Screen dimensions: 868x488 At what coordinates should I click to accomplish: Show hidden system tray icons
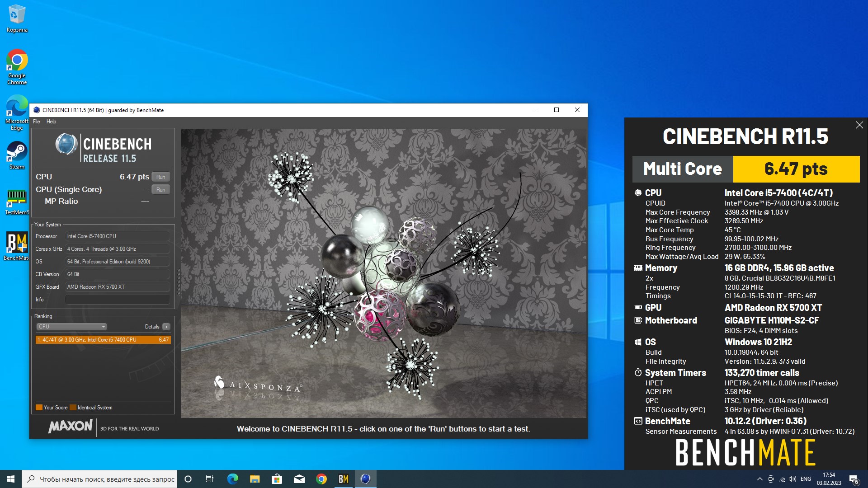pos(759,479)
